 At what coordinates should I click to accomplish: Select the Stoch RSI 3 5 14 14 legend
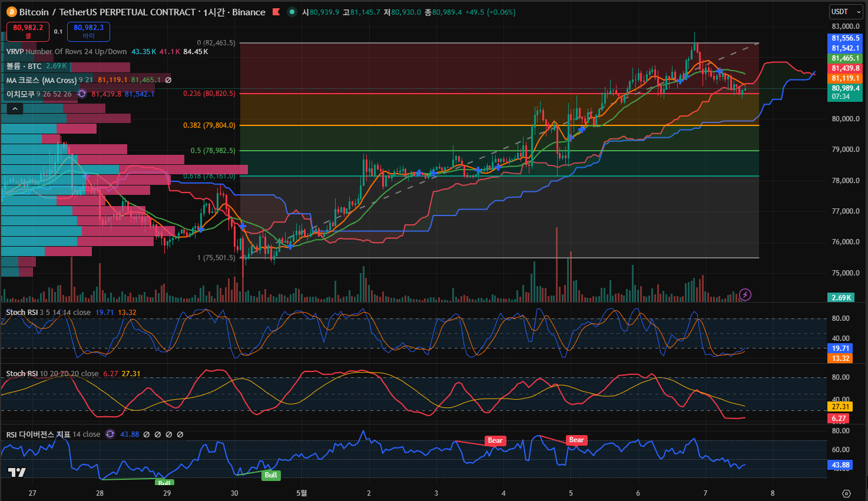click(x=48, y=312)
